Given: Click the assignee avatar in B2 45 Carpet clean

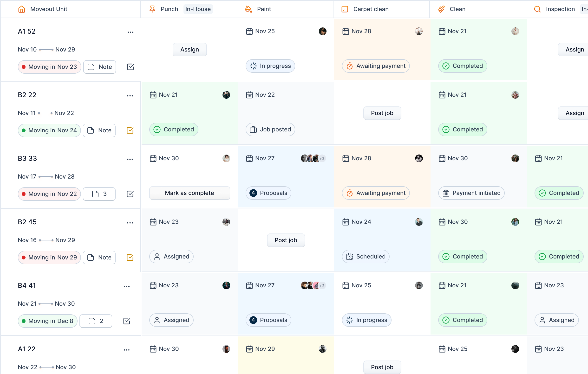Looking at the screenshot, I should pos(419,222).
